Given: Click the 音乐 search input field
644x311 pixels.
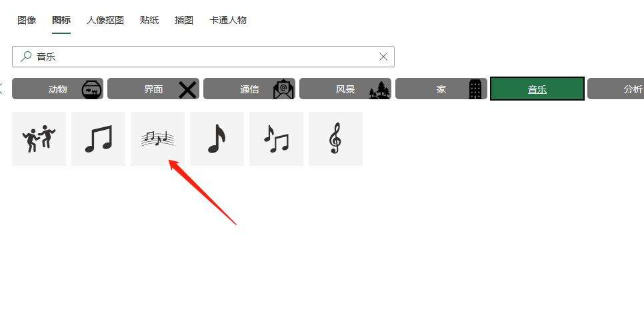Looking at the screenshot, I should tap(203, 57).
